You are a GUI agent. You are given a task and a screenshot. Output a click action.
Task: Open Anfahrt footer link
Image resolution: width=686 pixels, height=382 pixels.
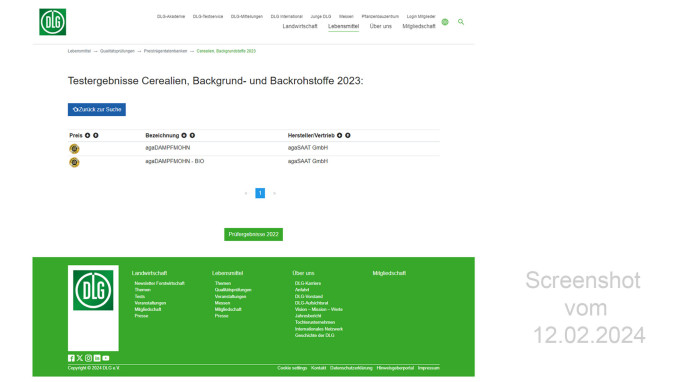click(x=302, y=290)
